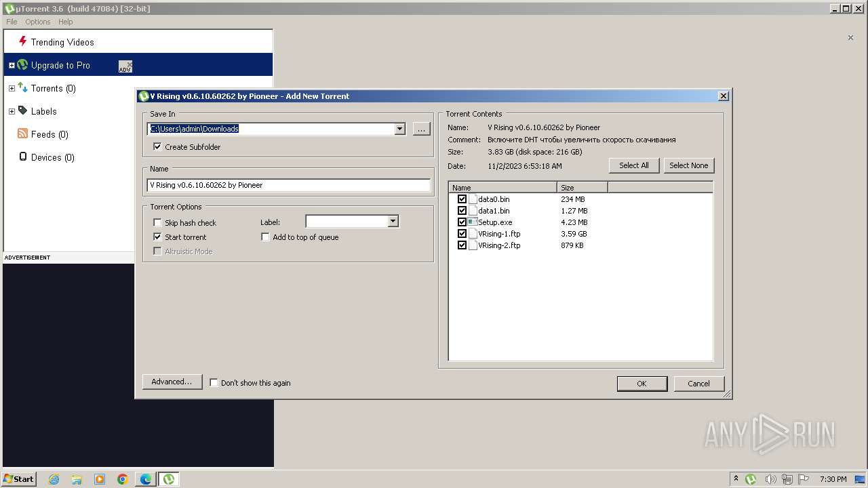Launch Microsoft Edge from the taskbar
Screen dimensions: 868x488
click(x=146, y=479)
